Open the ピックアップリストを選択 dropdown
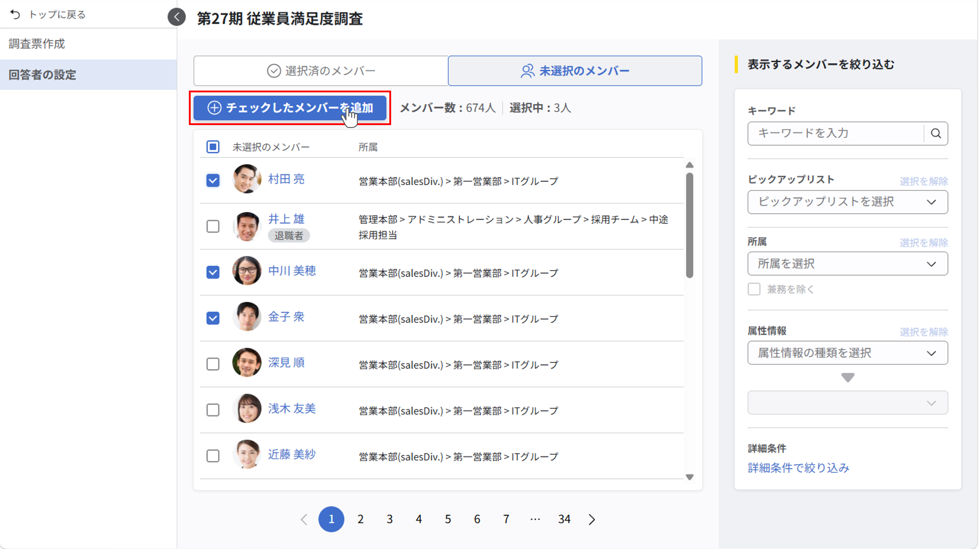 (x=848, y=202)
